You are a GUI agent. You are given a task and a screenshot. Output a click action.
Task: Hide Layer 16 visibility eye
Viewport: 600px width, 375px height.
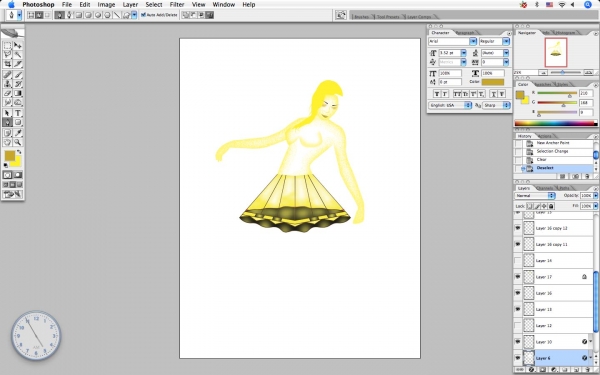pyautogui.click(x=518, y=293)
